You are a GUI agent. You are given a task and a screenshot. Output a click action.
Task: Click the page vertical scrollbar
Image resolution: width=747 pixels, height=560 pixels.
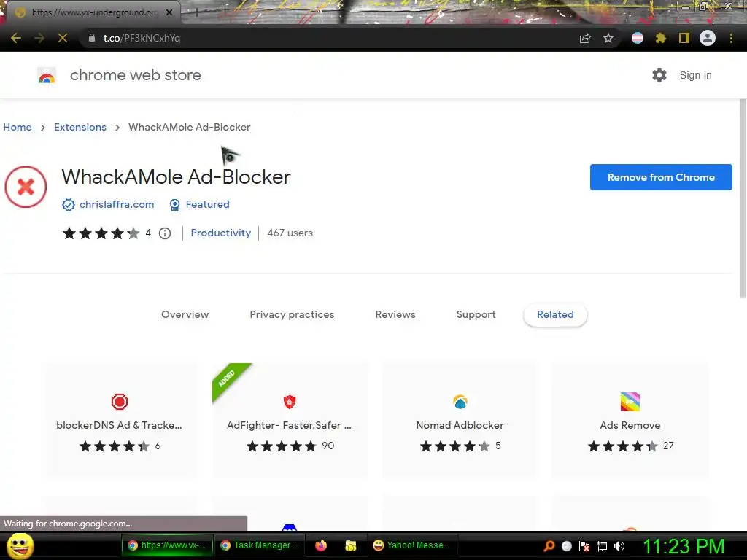click(x=742, y=199)
